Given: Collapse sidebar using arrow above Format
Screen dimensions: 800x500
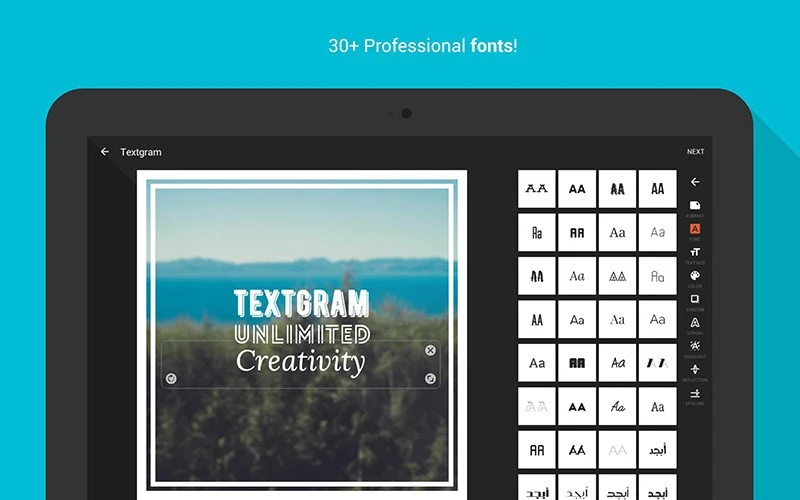Looking at the screenshot, I should [x=695, y=182].
